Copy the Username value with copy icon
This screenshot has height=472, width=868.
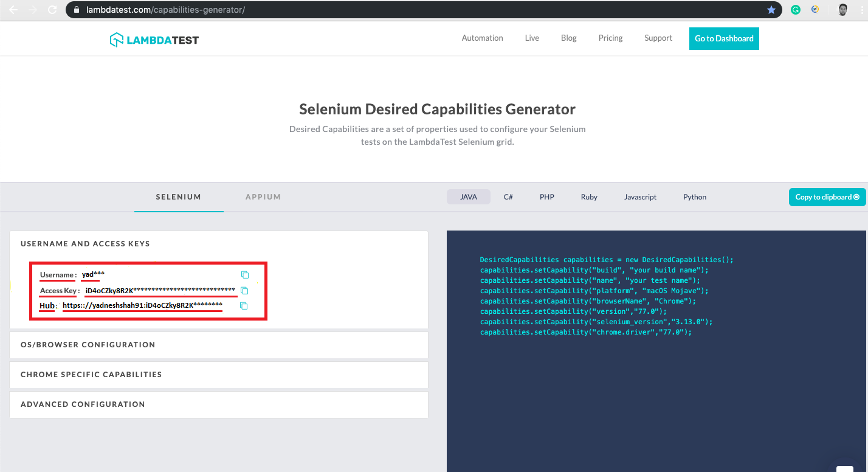(245, 275)
